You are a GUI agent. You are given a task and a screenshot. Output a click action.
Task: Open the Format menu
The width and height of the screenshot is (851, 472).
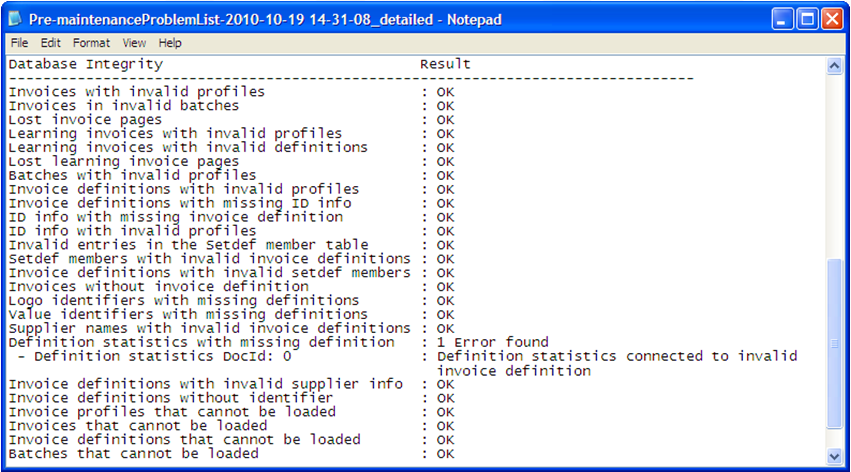coord(92,43)
